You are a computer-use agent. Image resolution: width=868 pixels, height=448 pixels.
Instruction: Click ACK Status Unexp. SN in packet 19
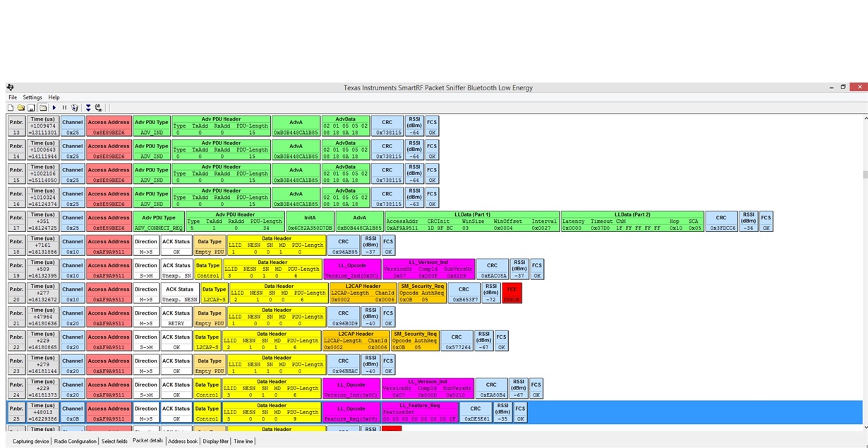point(176,270)
